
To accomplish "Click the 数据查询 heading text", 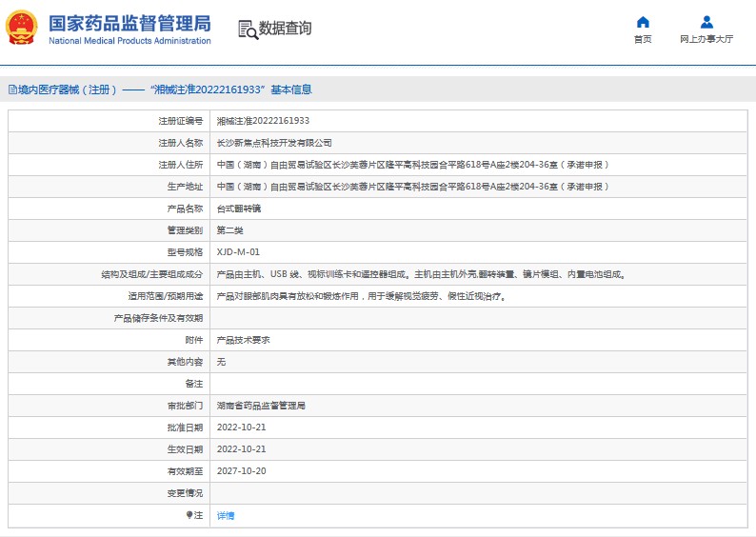I will 285,28.
